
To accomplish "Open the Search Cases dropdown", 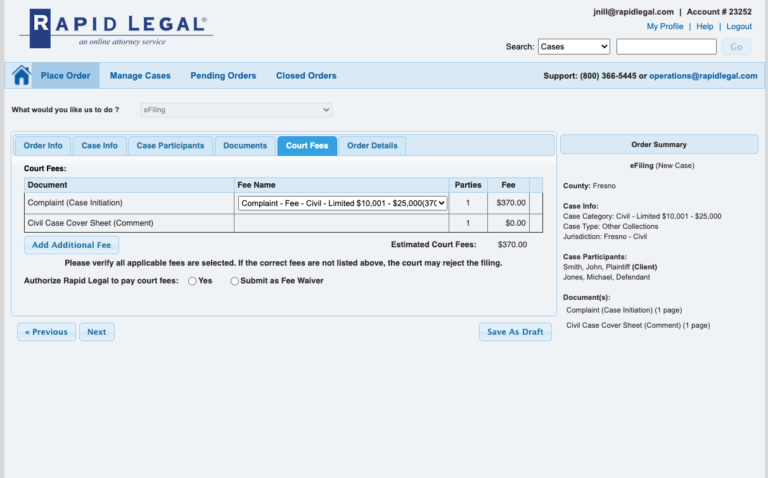I will pos(574,47).
